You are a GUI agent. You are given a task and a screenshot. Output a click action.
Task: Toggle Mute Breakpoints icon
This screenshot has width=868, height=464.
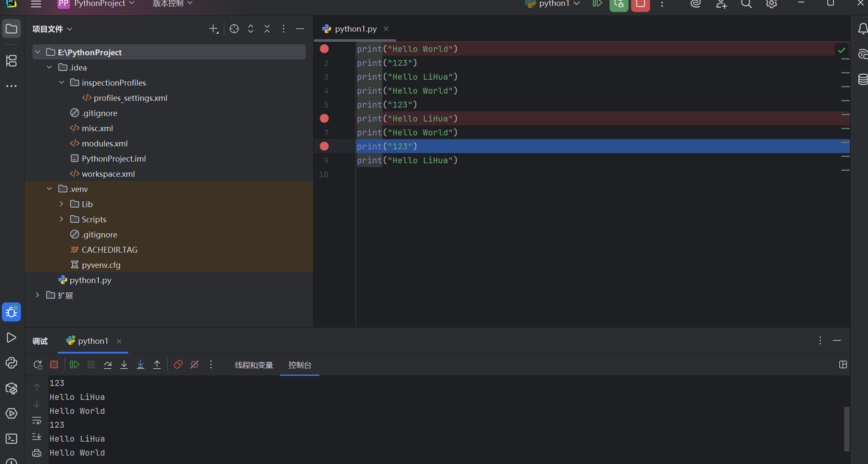[195, 364]
